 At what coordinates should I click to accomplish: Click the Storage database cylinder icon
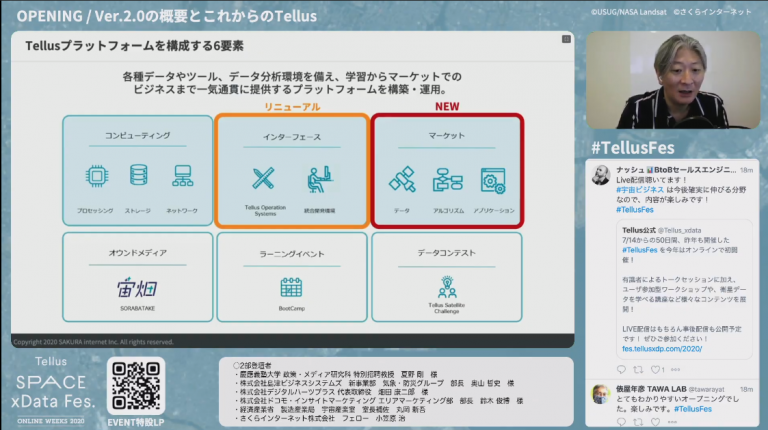[x=139, y=175]
